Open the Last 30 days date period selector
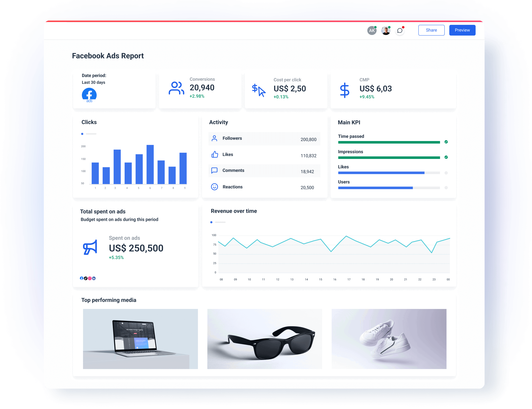Image resolution: width=532 pixels, height=409 pixels. point(94,82)
